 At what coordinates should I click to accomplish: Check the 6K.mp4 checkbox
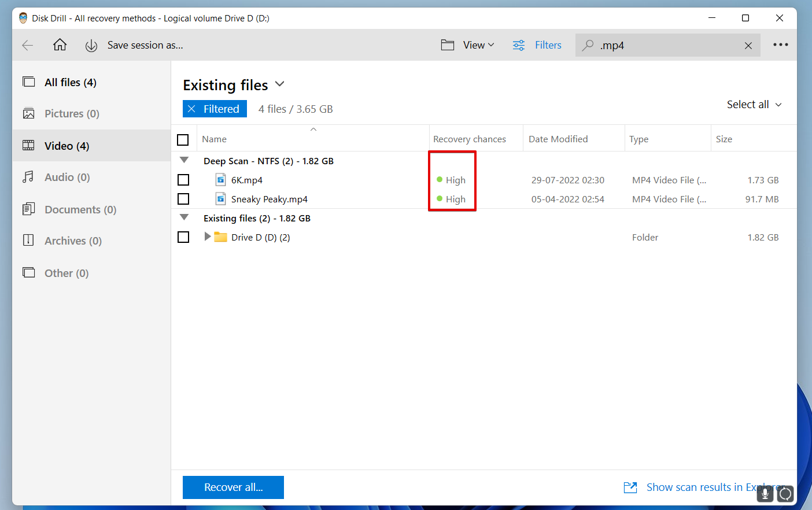pos(183,180)
